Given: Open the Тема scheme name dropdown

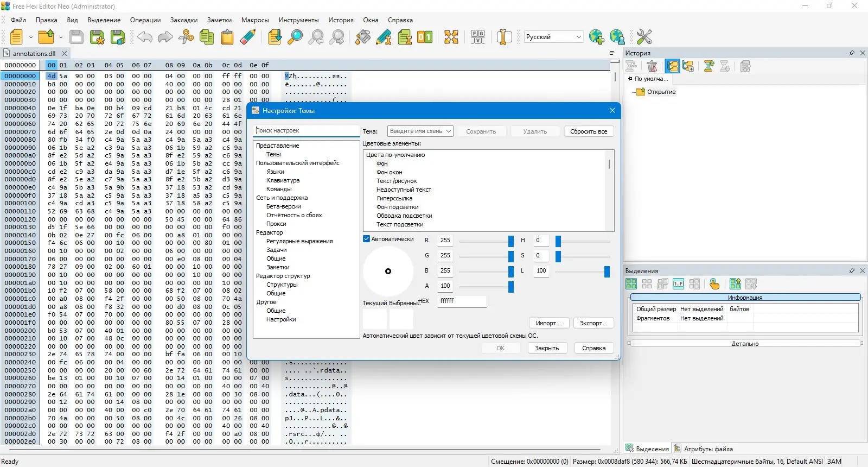Looking at the screenshot, I should coord(420,131).
